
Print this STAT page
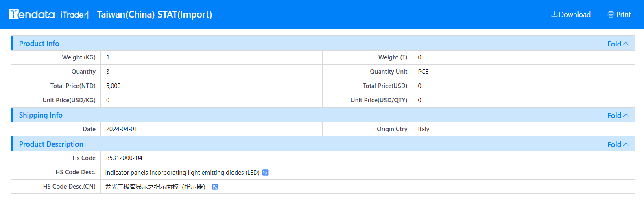(619, 15)
